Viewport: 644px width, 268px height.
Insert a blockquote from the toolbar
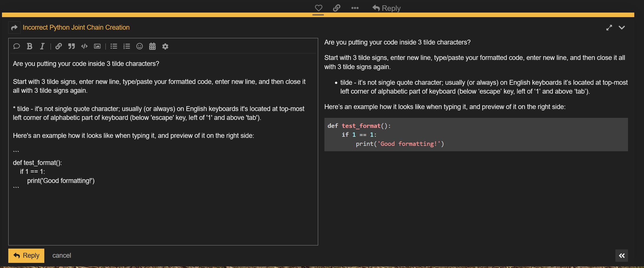(71, 46)
